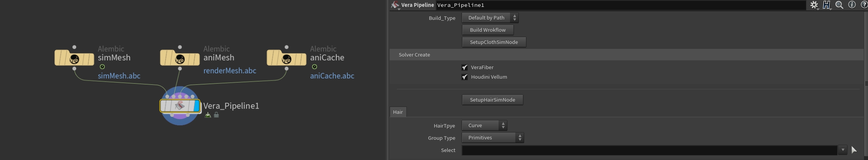This screenshot has height=160, width=868.
Task: Click the Group Type parameter label
Action: (441, 138)
